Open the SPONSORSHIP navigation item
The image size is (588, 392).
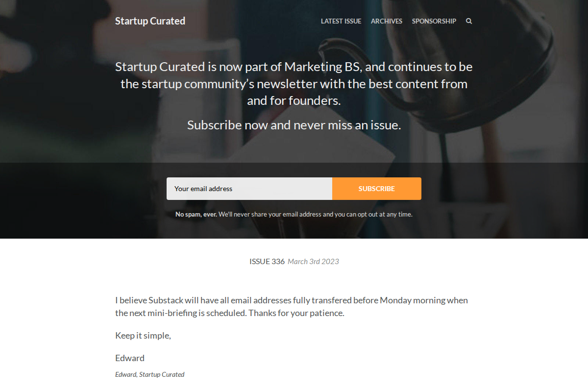434,21
